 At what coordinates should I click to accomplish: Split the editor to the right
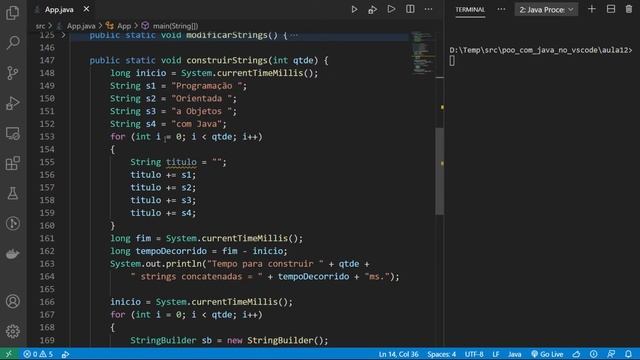(x=410, y=9)
